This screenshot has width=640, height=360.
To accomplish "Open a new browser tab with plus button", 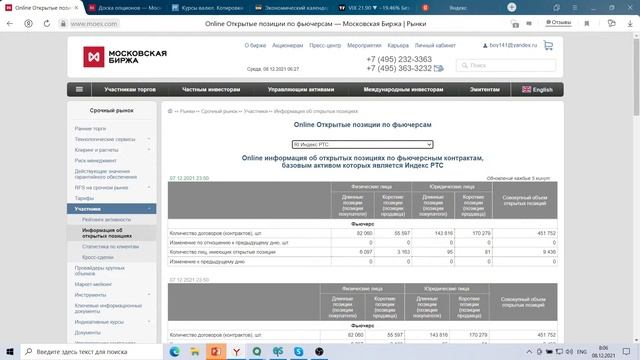I will tap(511, 7).
